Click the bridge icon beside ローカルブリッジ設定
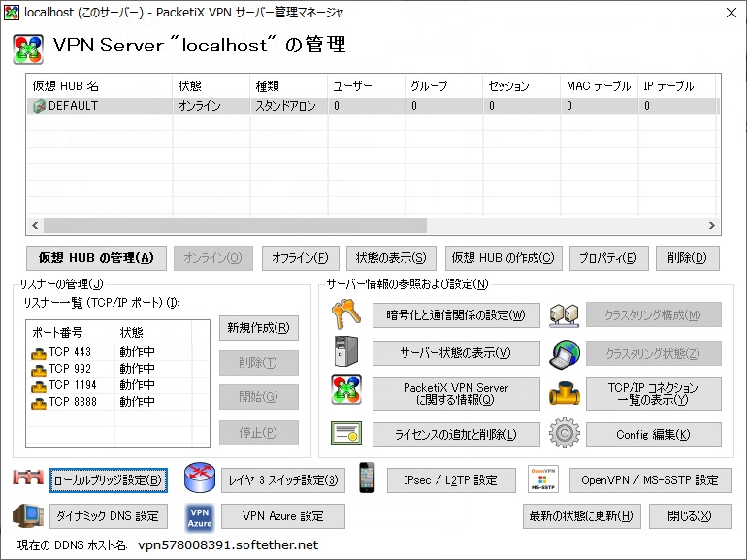 [x=28, y=479]
